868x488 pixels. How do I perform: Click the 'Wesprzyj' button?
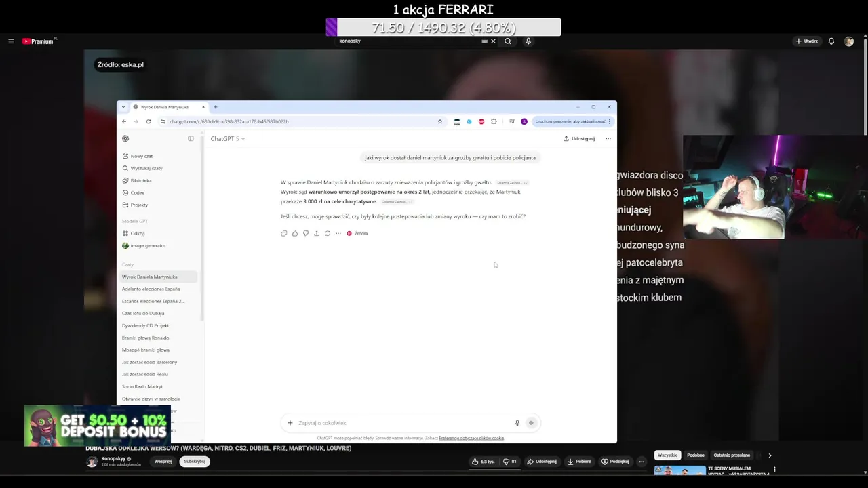pyautogui.click(x=163, y=462)
